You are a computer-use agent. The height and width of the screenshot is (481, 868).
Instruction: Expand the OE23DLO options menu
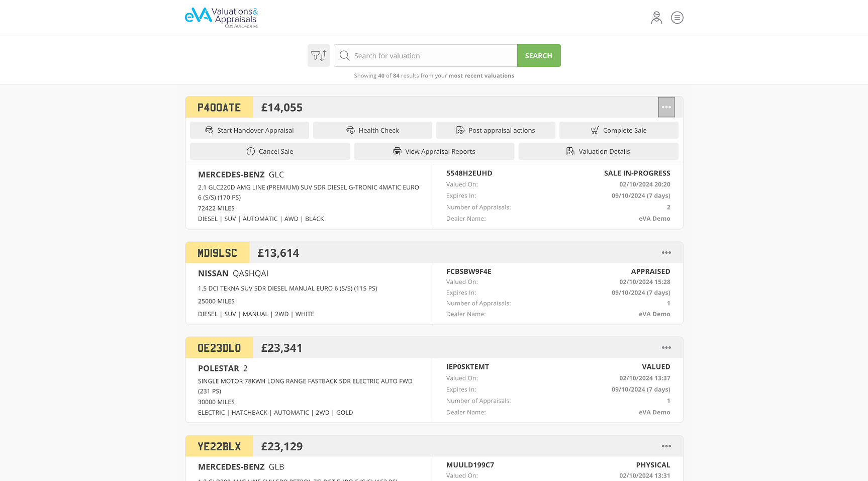[666, 348]
